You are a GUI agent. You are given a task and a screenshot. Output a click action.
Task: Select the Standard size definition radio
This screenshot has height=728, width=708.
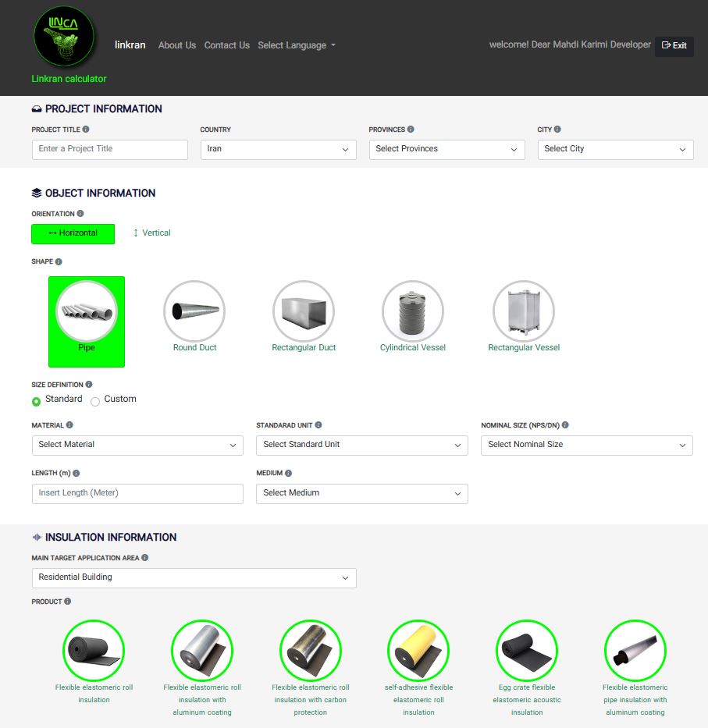36,402
